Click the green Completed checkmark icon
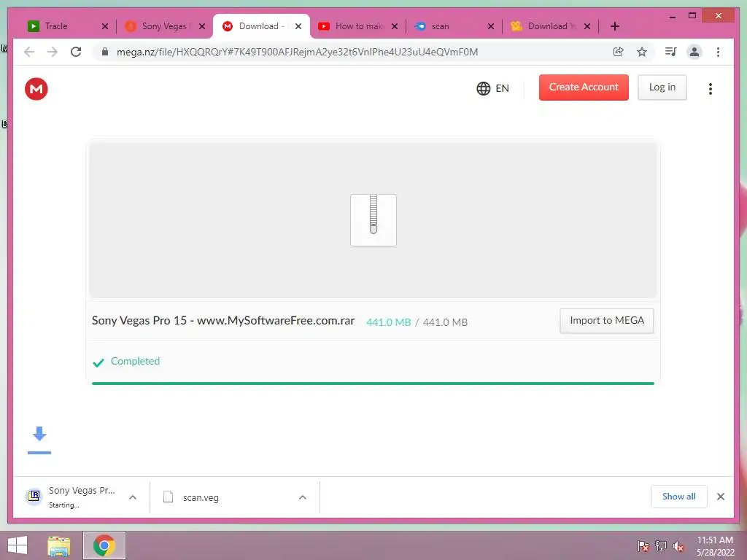This screenshot has height=560, width=747. [98, 363]
